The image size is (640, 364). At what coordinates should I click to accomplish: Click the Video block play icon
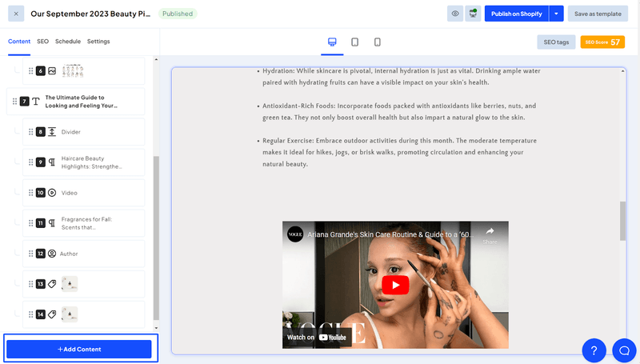(x=52, y=193)
